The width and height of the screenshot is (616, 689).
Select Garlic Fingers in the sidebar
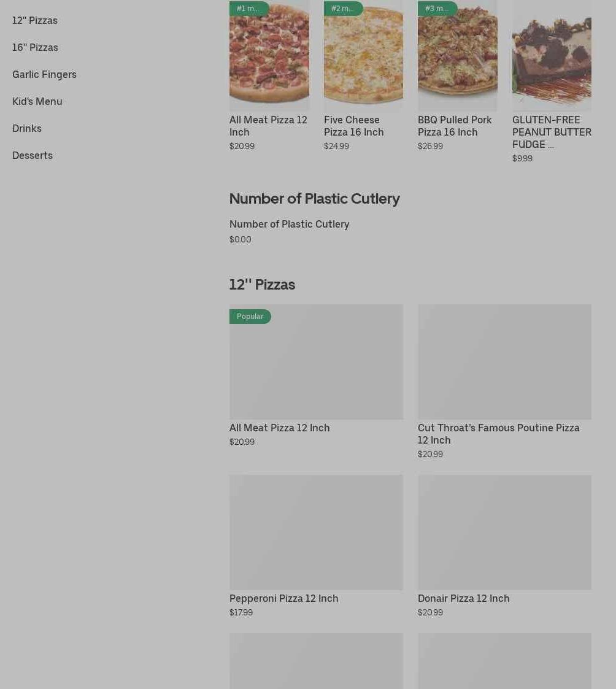click(44, 74)
